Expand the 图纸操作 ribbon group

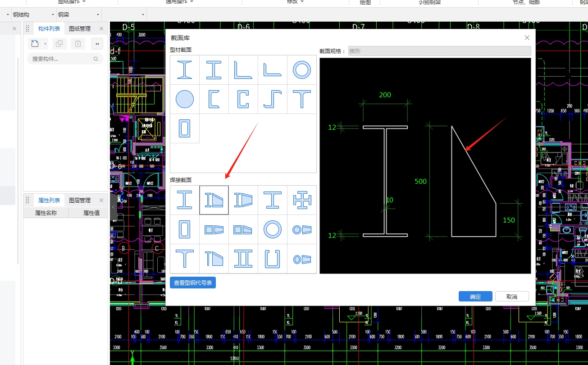72,2
